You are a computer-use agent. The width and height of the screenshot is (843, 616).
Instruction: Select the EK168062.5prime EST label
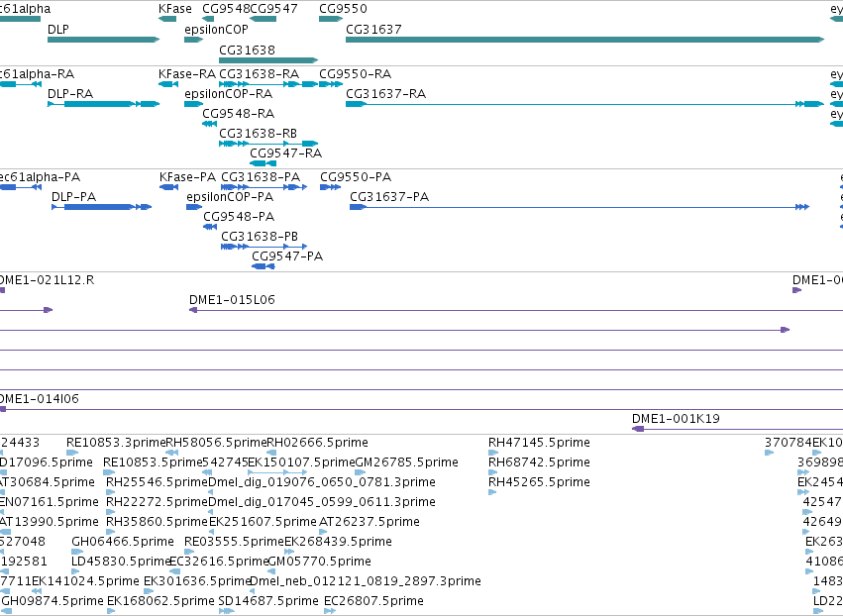point(160,601)
